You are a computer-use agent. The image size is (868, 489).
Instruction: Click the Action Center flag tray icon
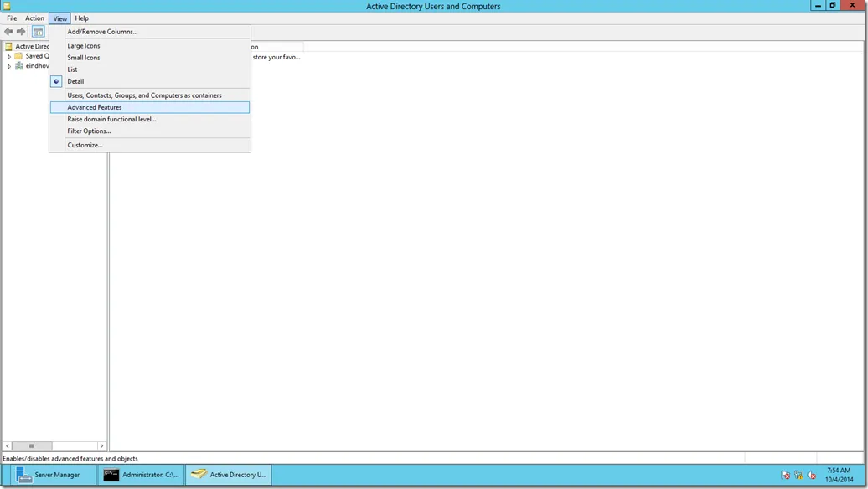coord(786,475)
